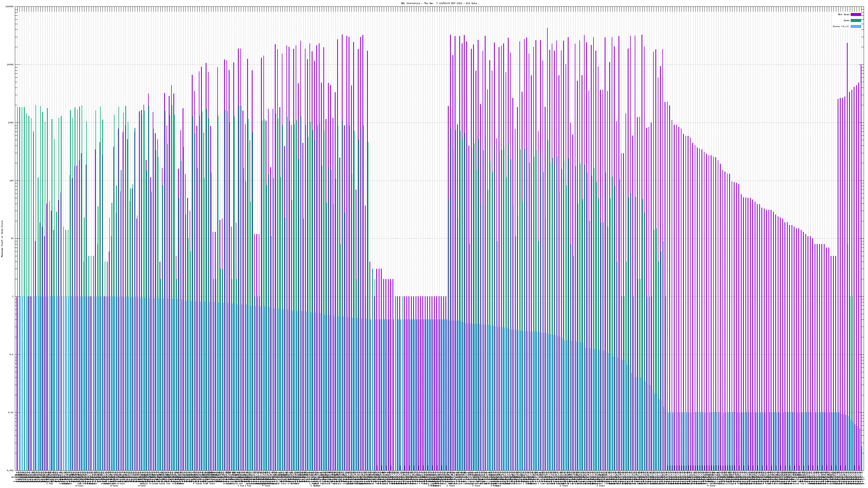Screen dimensions: 868x488
Task: Click the green Spam legend swatch
Action: tap(856, 21)
